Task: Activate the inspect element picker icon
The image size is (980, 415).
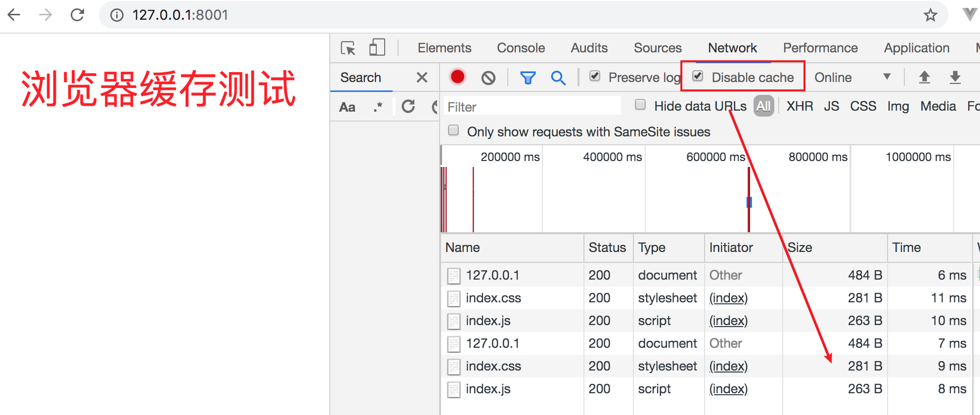Action: click(348, 48)
